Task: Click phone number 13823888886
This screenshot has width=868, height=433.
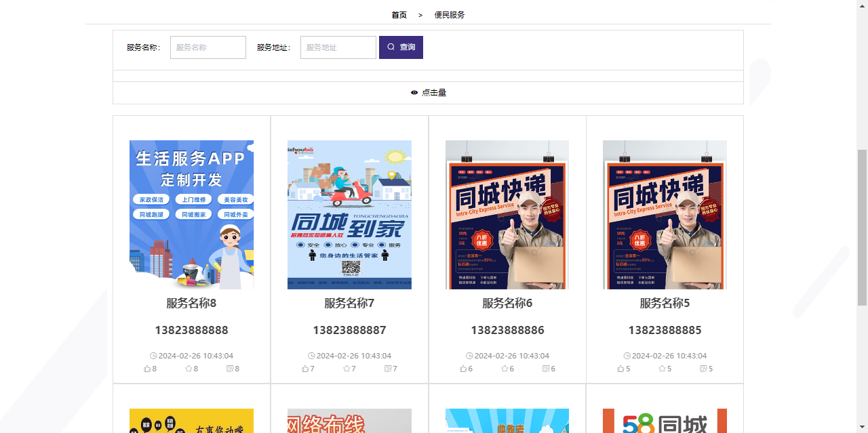Action: point(507,331)
